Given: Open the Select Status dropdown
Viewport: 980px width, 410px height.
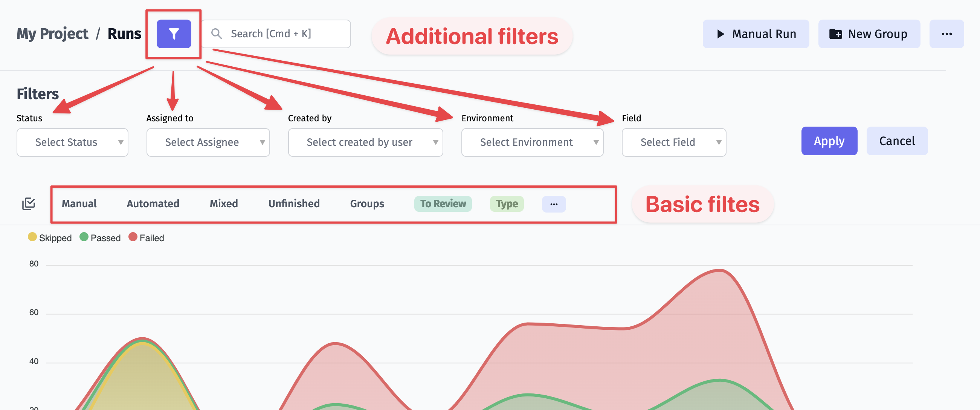Looking at the screenshot, I should 72,142.
